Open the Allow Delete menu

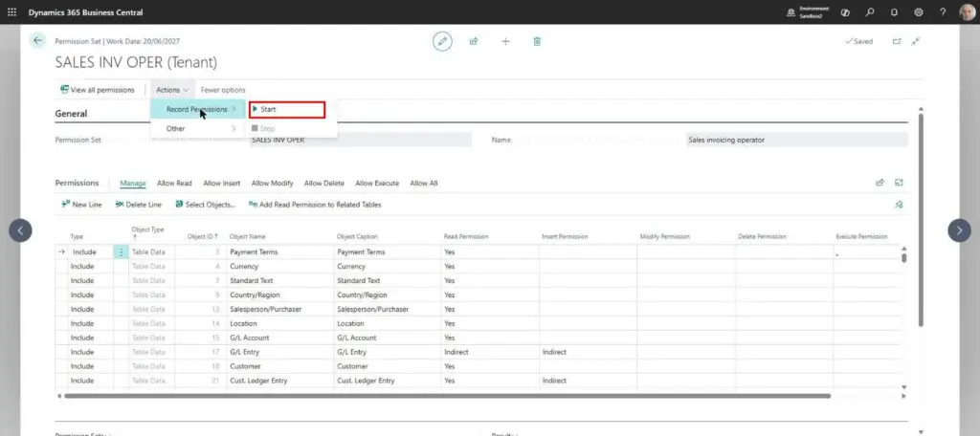pyautogui.click(x=324, y=183)
